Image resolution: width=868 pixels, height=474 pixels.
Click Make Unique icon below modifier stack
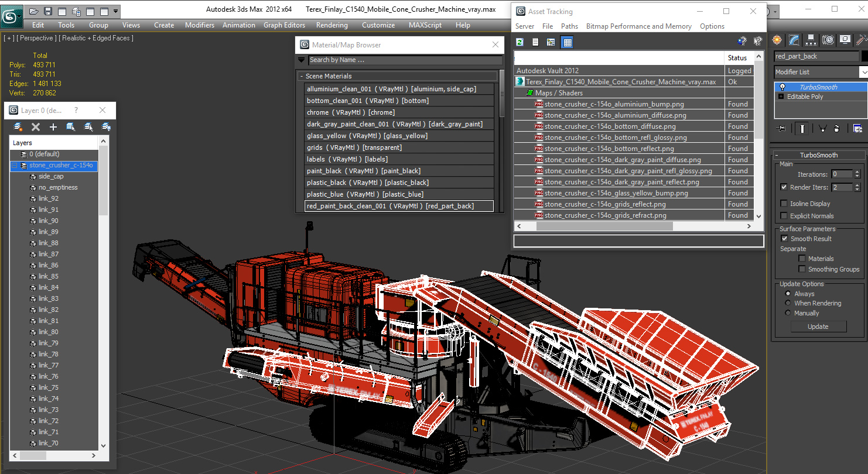pos(822,129)
